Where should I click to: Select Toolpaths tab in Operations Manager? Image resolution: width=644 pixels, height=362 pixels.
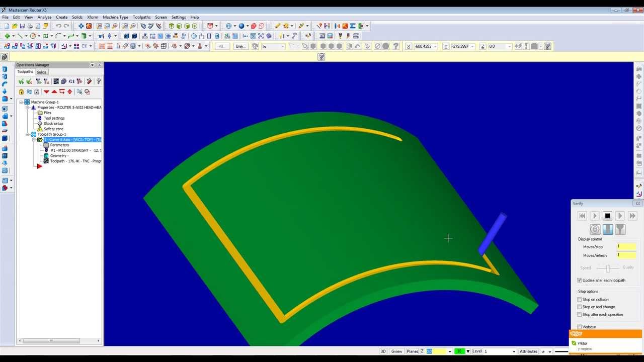[x=25, y=72]
